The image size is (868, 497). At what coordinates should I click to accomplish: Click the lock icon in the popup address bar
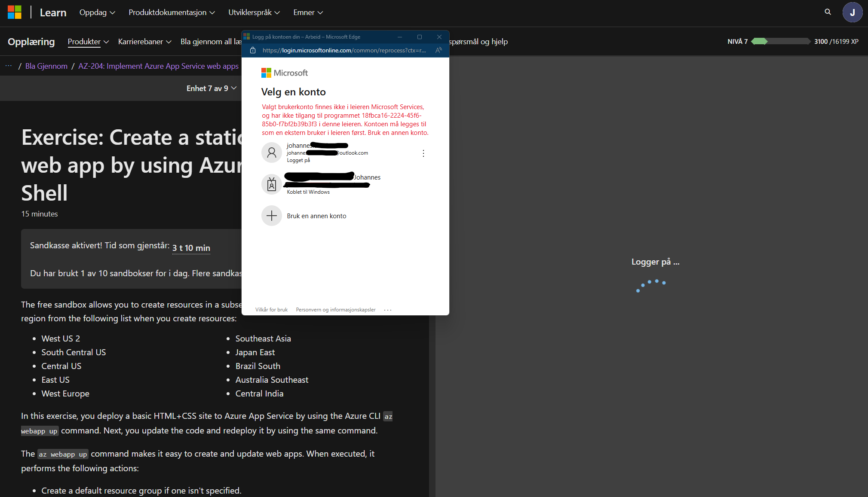(x=252, y=50)
